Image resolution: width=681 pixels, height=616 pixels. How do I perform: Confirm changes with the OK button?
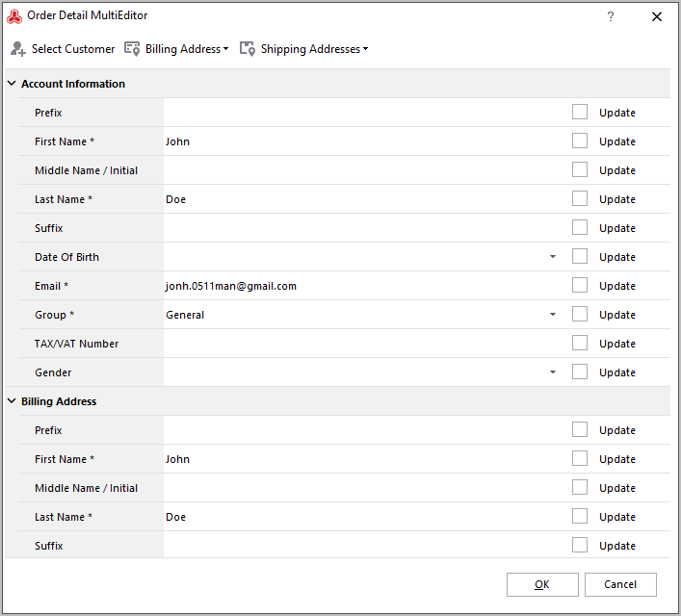pos(542,584)
